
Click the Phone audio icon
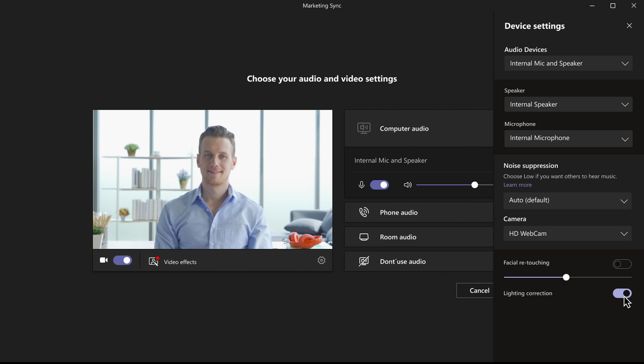point(364,212)
